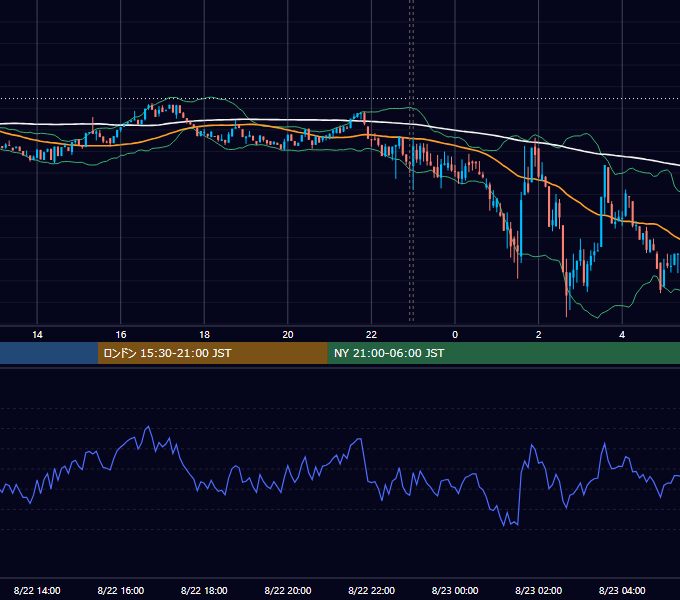Click the 8/22 14:00 date label
Image resolution: width=680 pixels, height=600 pixels.
(37, 590)
